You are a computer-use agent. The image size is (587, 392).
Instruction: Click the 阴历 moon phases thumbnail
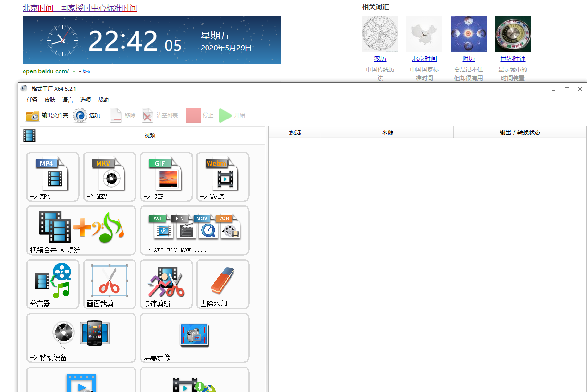point(468,34)
